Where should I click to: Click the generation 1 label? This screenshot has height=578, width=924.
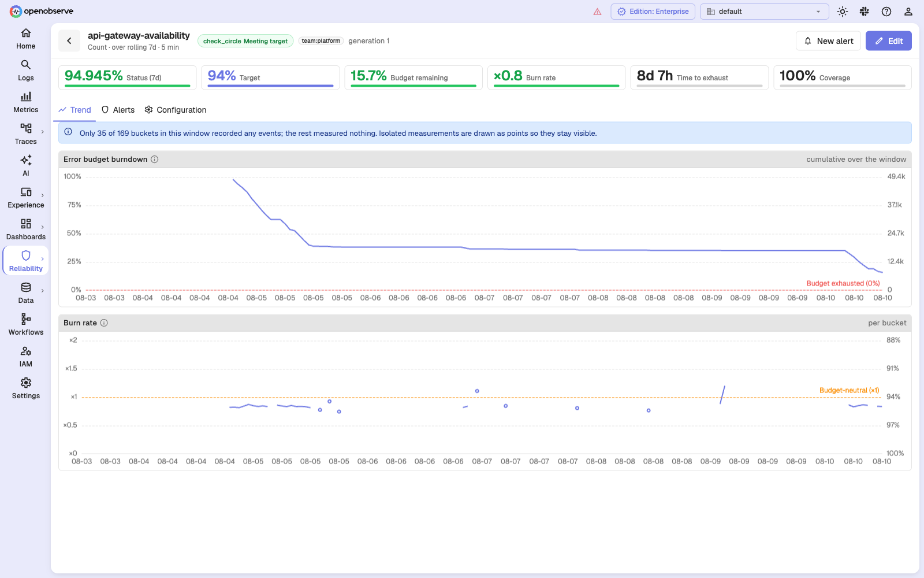pos(369,41)
